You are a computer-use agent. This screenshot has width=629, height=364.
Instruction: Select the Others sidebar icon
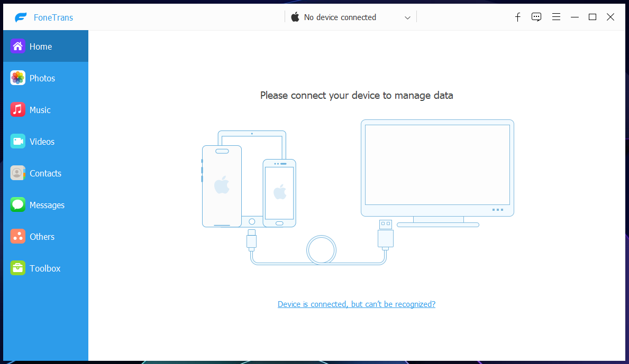[17, 236]
